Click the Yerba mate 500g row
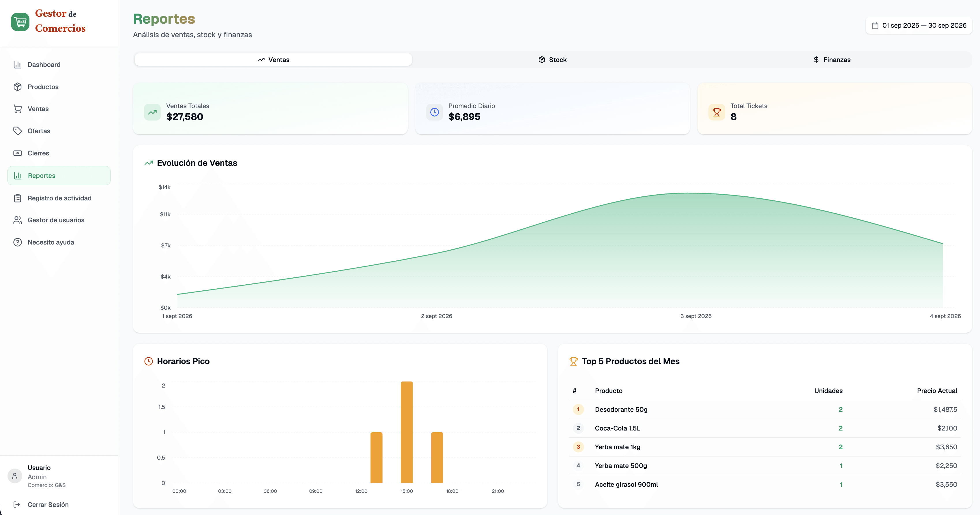The height and width of the screenshot is (515, 980). click(x=765, y=466)
